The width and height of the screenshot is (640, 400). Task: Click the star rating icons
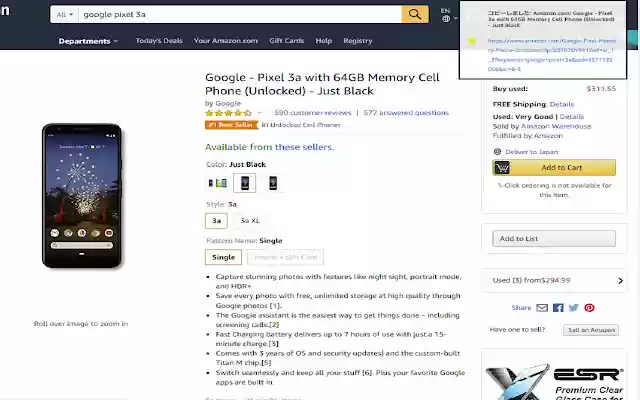[x=228, y=113]
